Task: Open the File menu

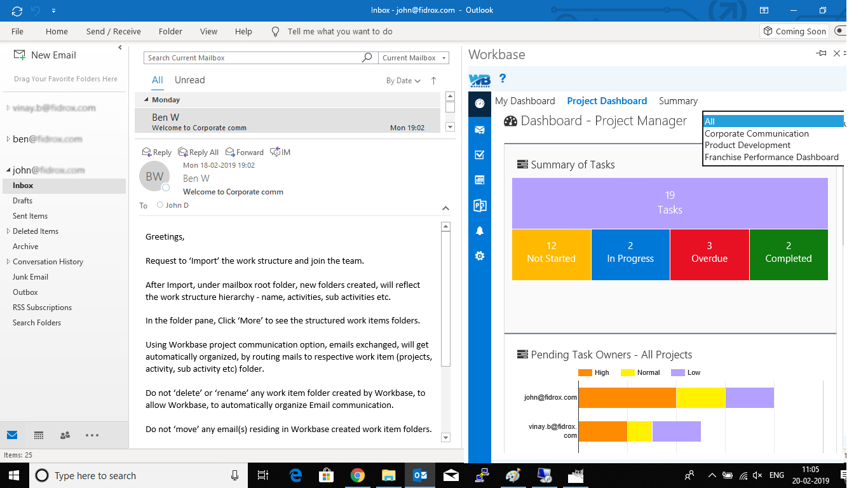Action: point(17,31)
